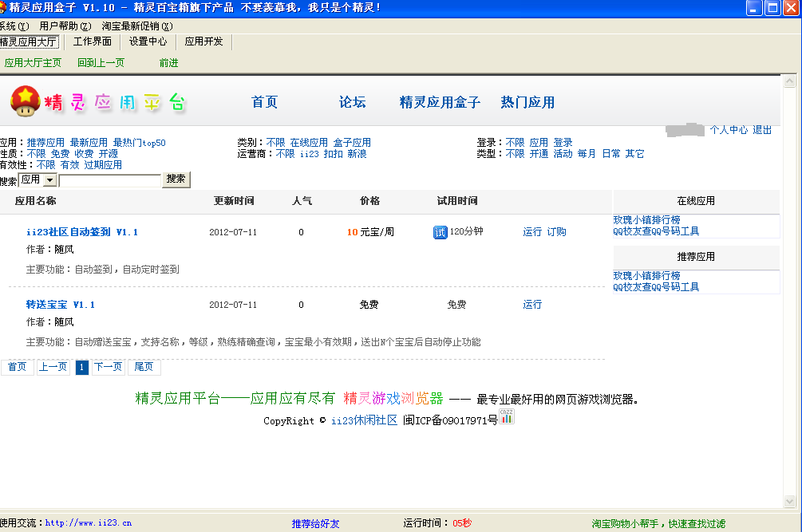This screenshot has height=532, width=802.
Task: Switch to the 应用开发 tab
Action: 203,42
